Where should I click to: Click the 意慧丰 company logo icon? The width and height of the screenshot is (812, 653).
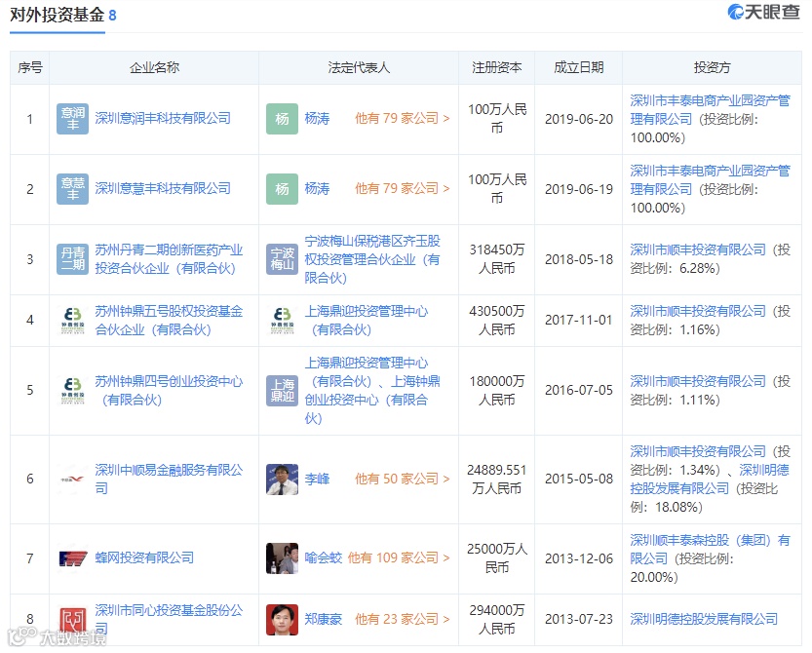72,189
